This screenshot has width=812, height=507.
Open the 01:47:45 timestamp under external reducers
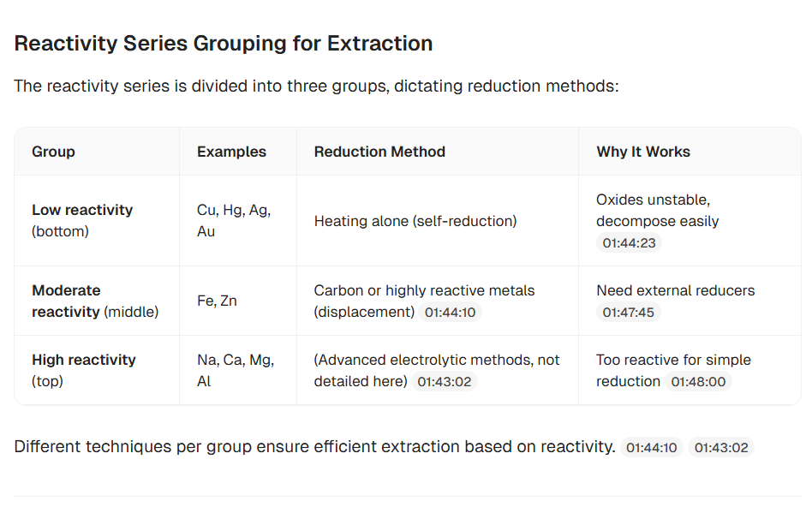click(x=628, y=313)
